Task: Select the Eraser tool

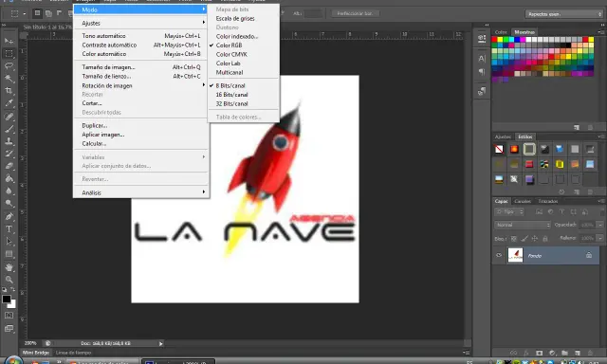Action: [x=9, y=166]
